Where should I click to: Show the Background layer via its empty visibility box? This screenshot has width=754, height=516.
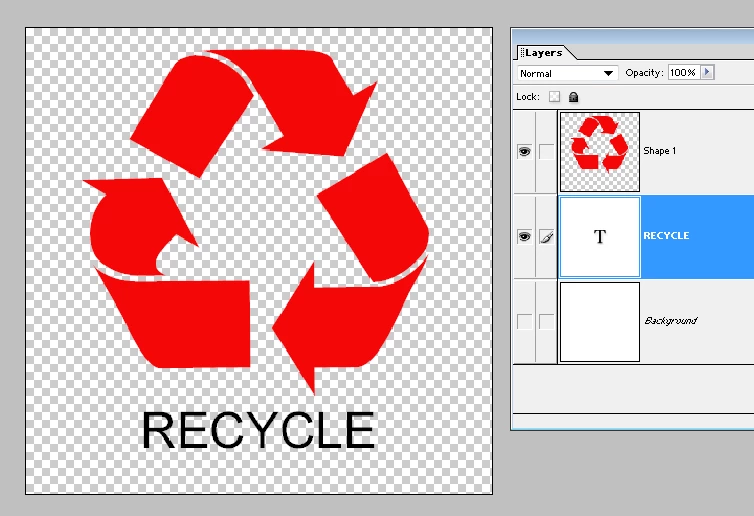(x=524, y=321)
